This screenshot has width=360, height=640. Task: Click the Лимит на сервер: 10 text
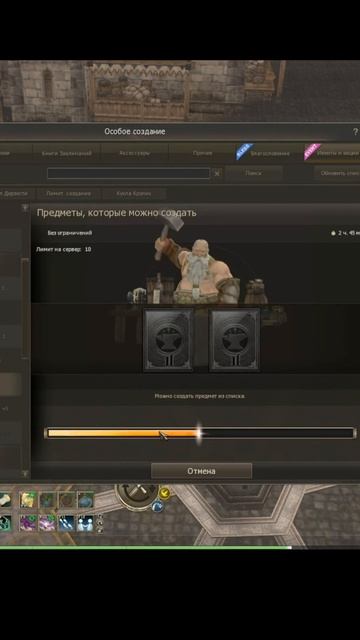pos(64,249)
